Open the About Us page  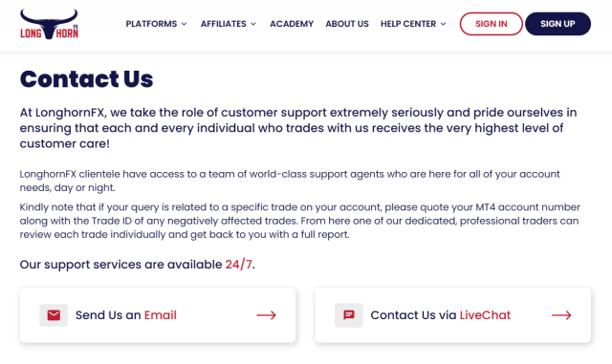coord(347,24)
